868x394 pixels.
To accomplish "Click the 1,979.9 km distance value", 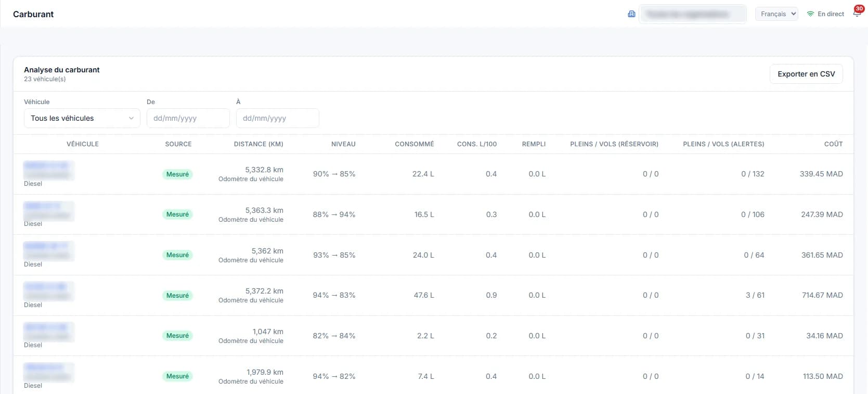I will pos(265,372).
